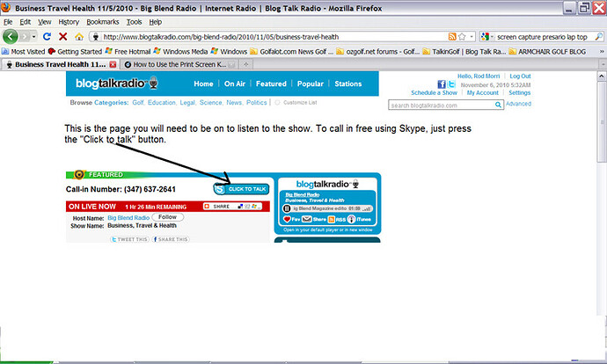
Task: Go back with the green Back arrow
Action: [x=11, y=37]
